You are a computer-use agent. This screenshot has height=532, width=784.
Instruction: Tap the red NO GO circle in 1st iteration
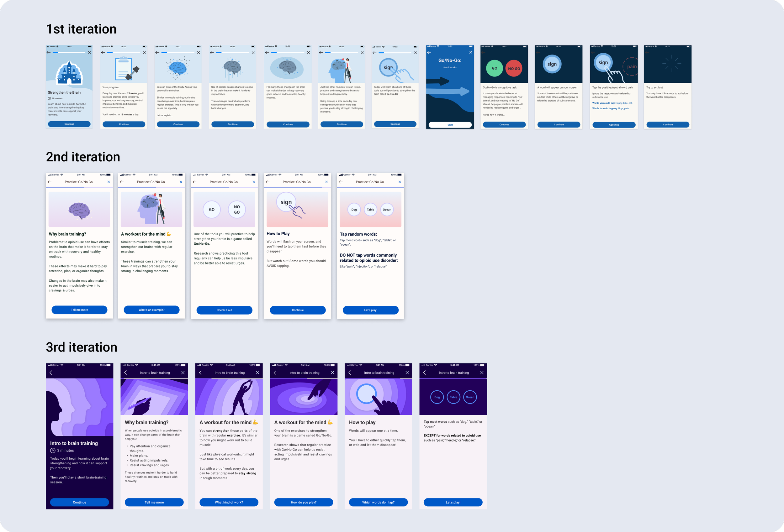(514, 68)
